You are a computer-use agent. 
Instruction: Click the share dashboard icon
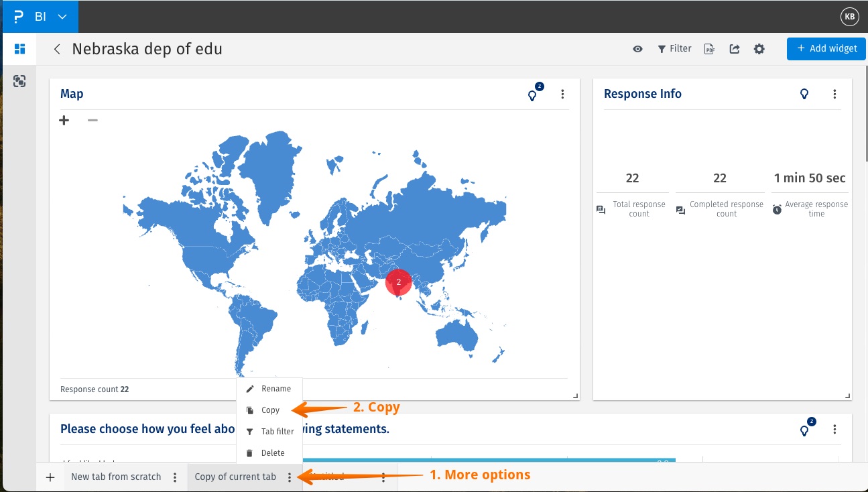[x=735, y=49]
